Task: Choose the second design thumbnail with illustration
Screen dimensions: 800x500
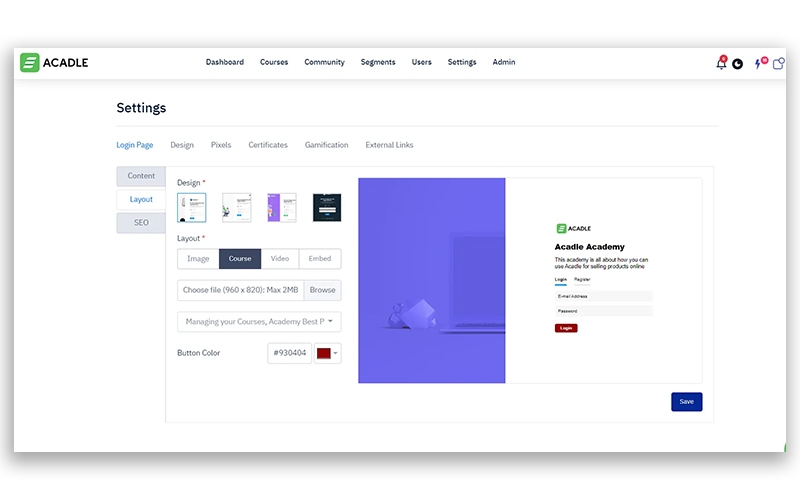Action: click(237, 208)
